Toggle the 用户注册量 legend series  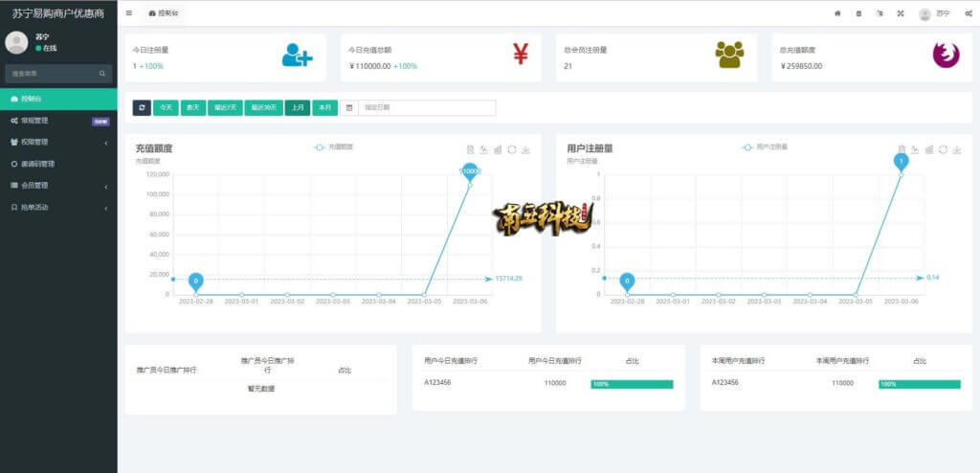click(x=765, y=147)
